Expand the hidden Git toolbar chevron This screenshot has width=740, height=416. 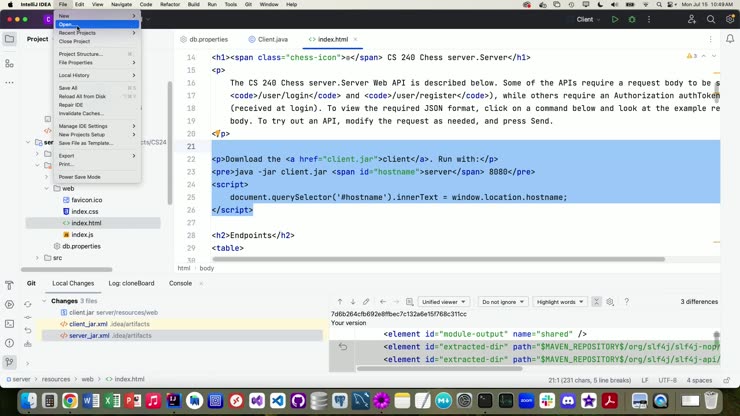coord(28,363)
